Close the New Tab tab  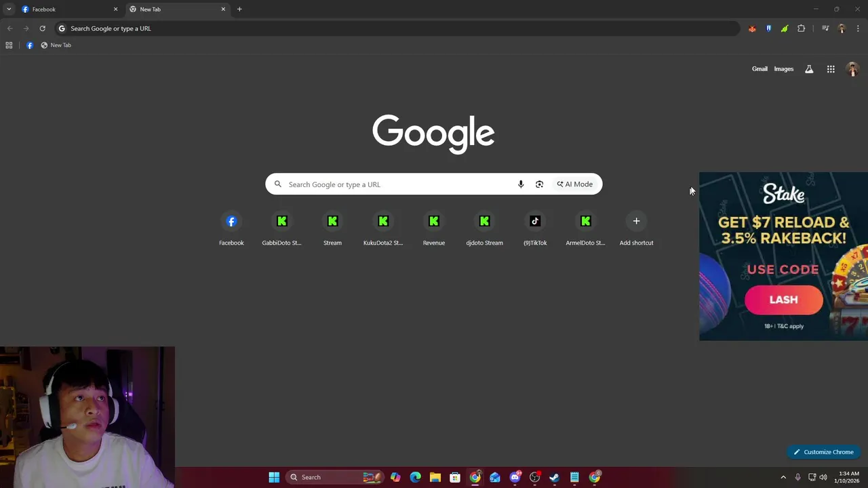pyautogui.click(x=223, y=9)
